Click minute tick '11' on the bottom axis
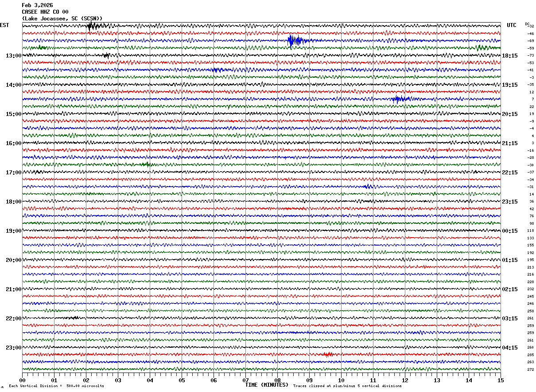Image resolution: width=536 pixels, height=392 pixels. point(373,380)
